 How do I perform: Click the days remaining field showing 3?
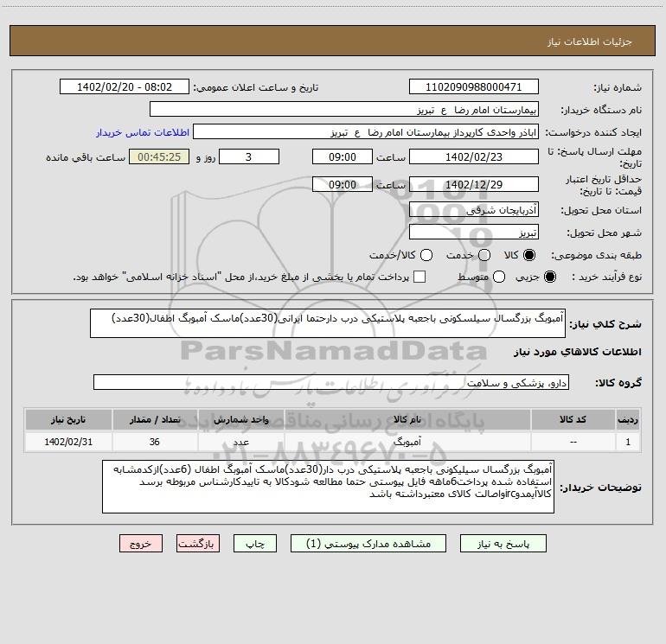point(249,156)
